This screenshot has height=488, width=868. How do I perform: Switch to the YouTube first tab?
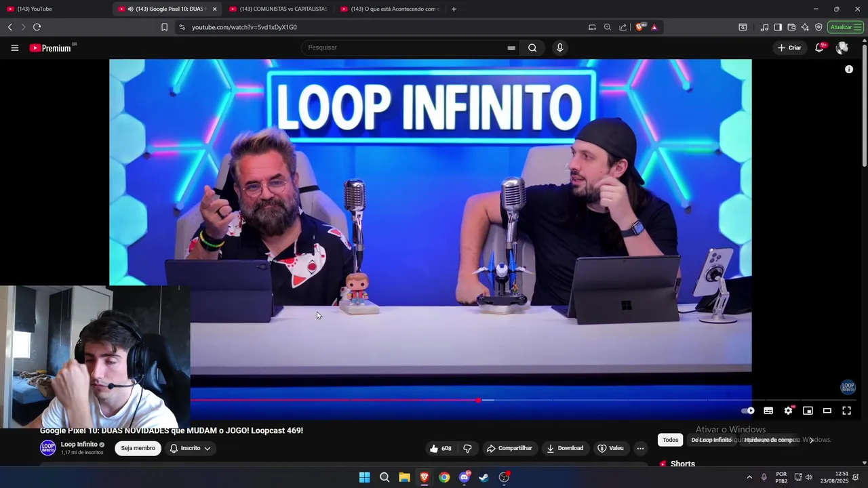pyautogui.click(x=54, y=9)
